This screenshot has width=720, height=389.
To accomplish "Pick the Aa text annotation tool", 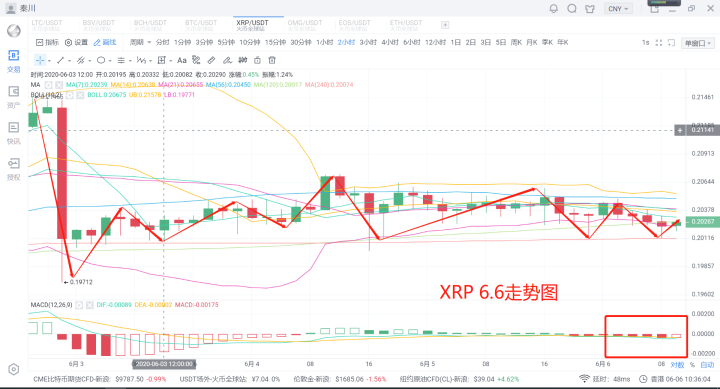I will (182, 60).
